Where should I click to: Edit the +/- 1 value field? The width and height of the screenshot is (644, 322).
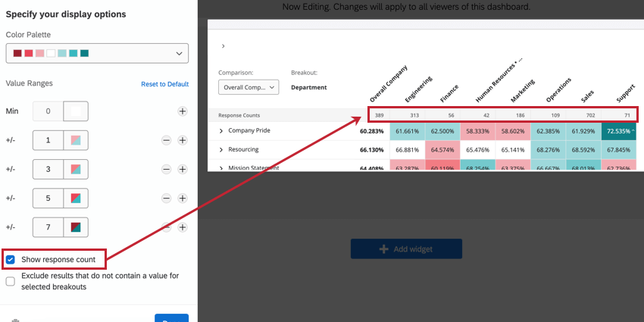pyautogui.click(x=48, y=140)
